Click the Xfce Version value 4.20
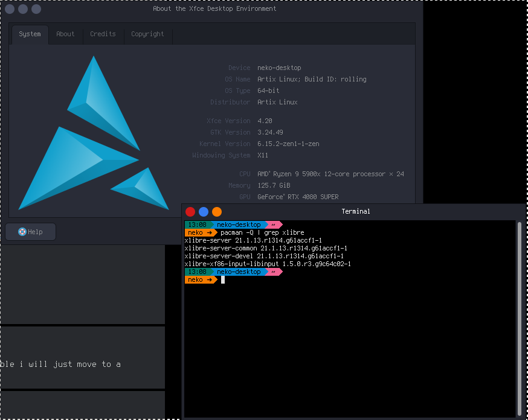Image resolution: width=528 pixels, height=420 pixels. (x=265, y=121)
